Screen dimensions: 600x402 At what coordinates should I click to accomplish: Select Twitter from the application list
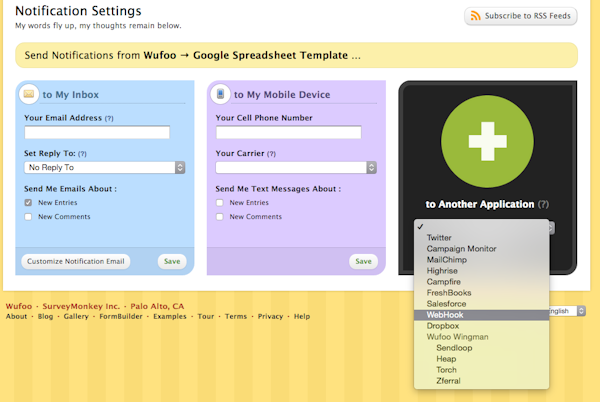pyautogui.click(x=481, y=238)
